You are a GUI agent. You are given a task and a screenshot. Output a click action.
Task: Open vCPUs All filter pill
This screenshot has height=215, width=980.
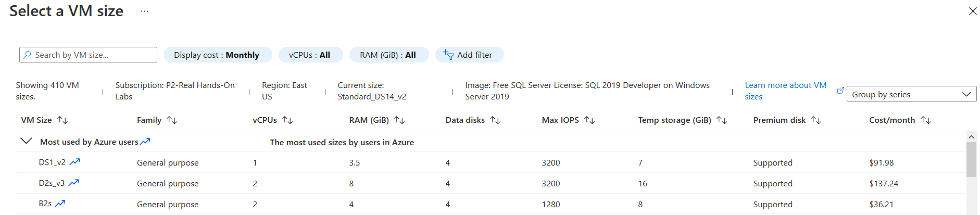coord(310,55)
